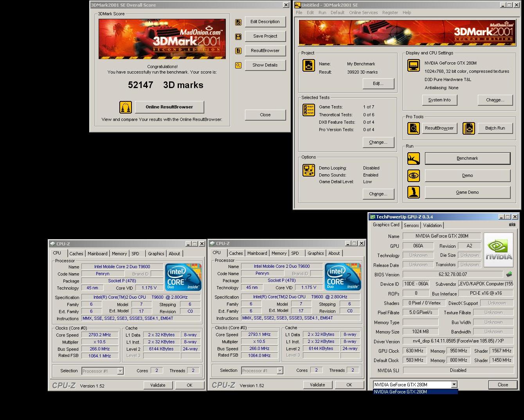
Task: Switch to the About tab in the second CPU-Z window
Action: pyautogui.click(x=334, y=253)
